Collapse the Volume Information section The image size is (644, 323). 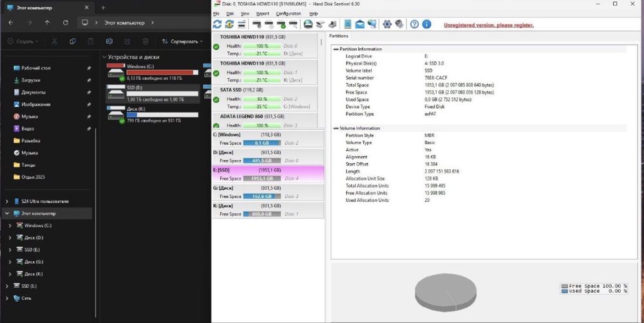click(336, 129)
